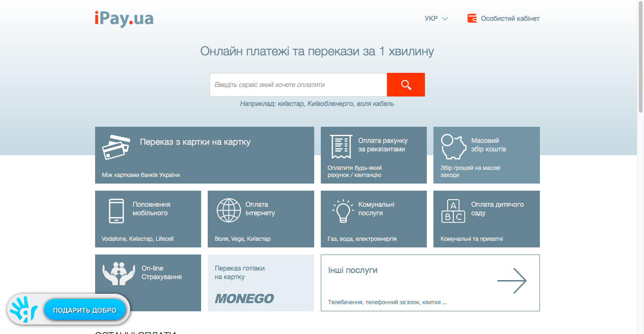Click the globe icon for internet payment

(229, 211)
